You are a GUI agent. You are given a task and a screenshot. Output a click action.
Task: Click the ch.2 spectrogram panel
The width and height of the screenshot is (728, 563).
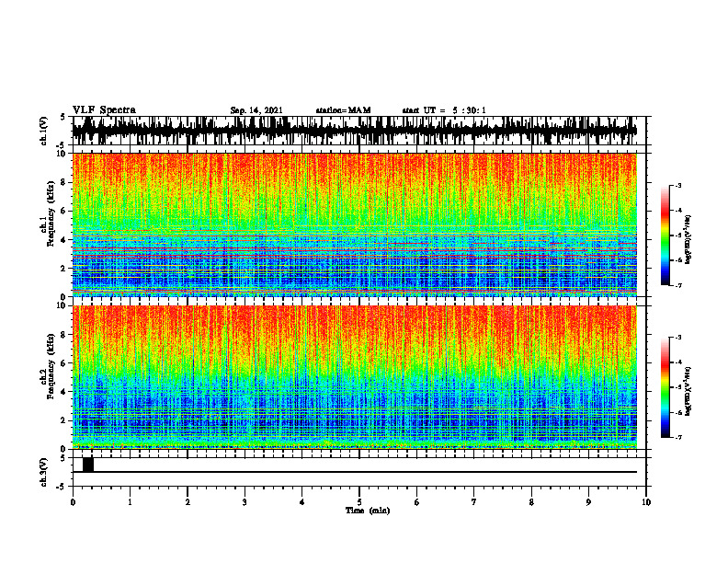(355, 377)
